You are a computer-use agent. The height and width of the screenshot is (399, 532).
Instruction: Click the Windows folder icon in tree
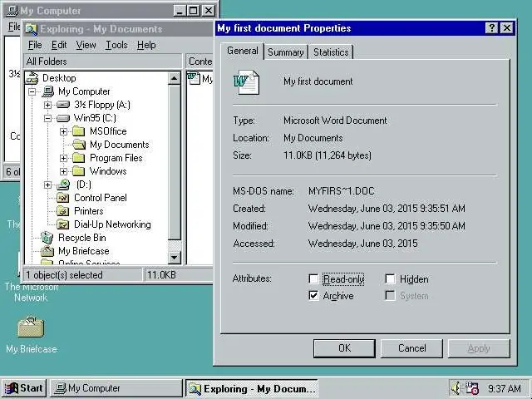point(79,171)
